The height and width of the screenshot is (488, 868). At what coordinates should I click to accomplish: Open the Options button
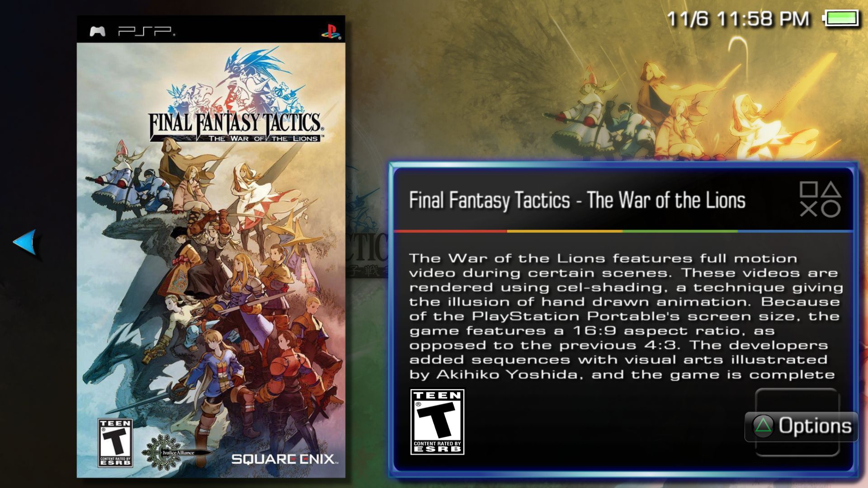[x=801, y=426]
